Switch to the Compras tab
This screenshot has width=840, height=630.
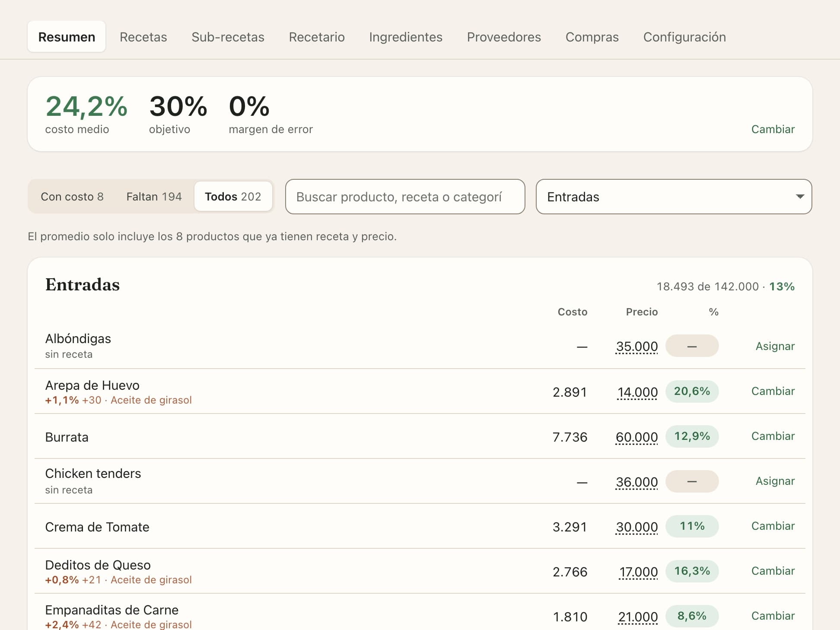tap(592, 37)
